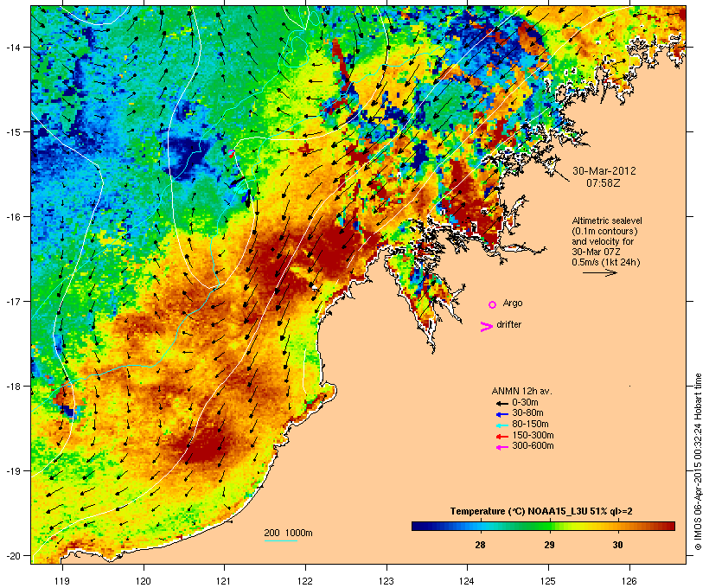Click the magenta Argo circle marker in legend
709x588 pixels.
(493, 304)
